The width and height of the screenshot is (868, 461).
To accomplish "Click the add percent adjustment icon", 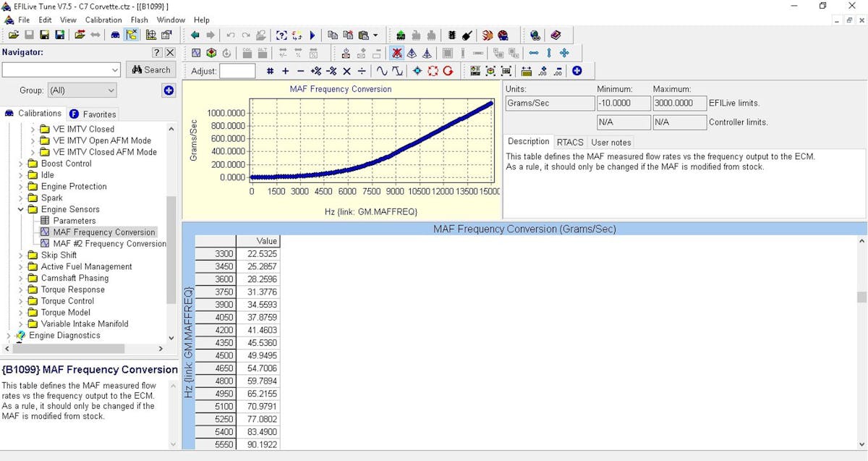I will [x=315, y=71].
